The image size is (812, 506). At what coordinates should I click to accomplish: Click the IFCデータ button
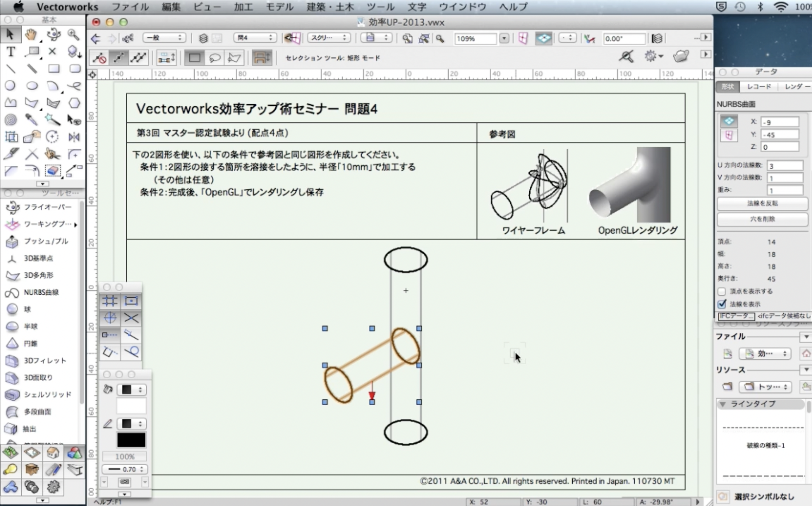(x=736, y=316)
